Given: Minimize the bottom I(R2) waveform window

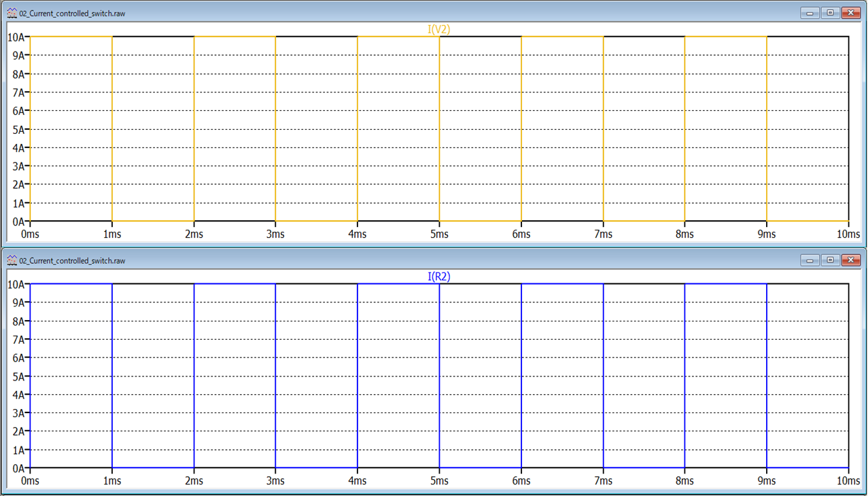Looking at the screenshot, I should [x=809, y=260].
